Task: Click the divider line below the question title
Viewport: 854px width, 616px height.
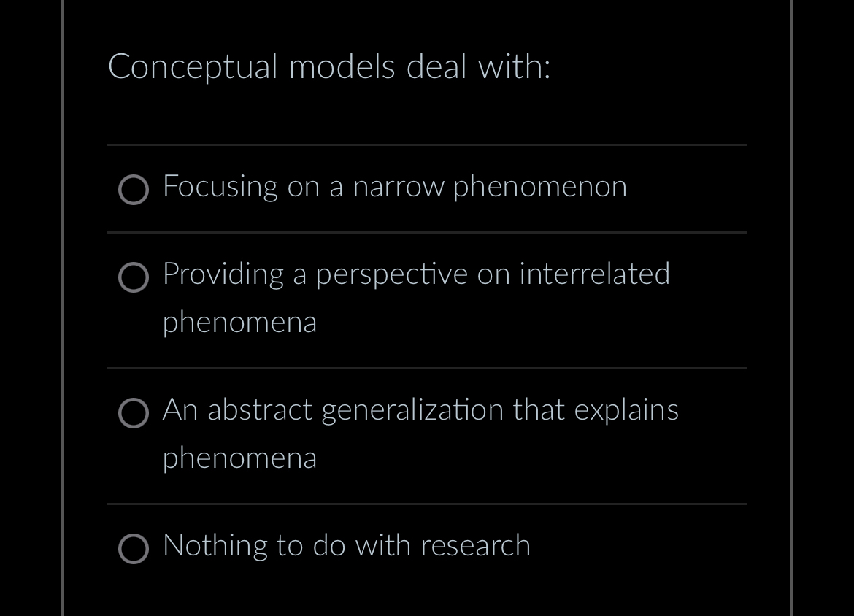Action: click(427, 145)
